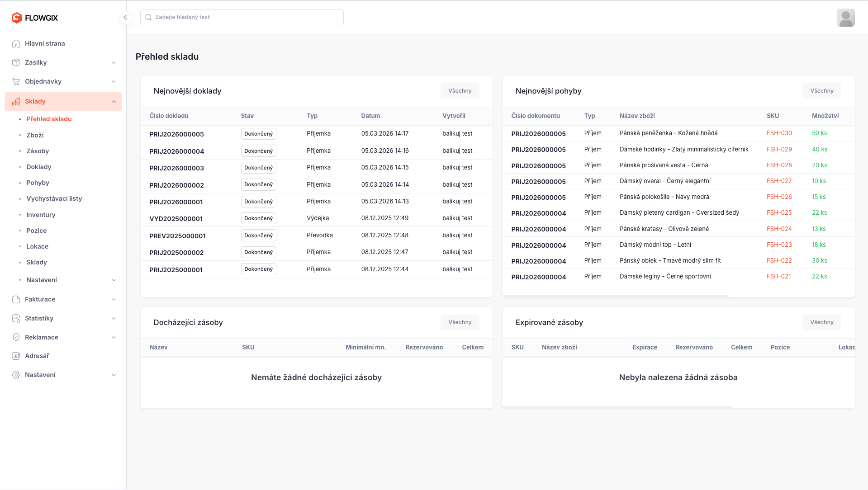Click the Reklamace shield icon

pyautogui.click(x=16, y=337)
